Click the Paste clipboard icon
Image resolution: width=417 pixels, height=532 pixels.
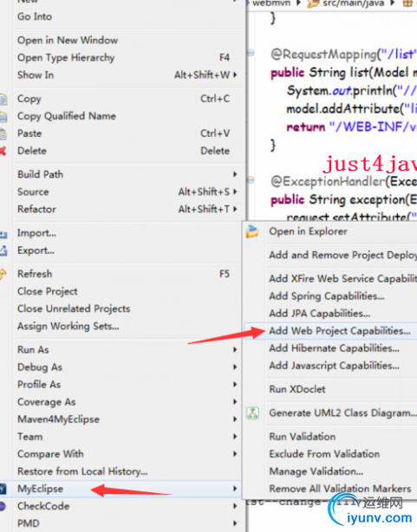point(3,133)
